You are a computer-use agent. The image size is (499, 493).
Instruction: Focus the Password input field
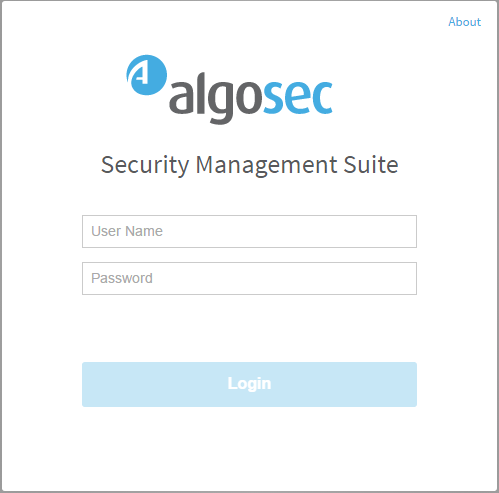point(249,278)
